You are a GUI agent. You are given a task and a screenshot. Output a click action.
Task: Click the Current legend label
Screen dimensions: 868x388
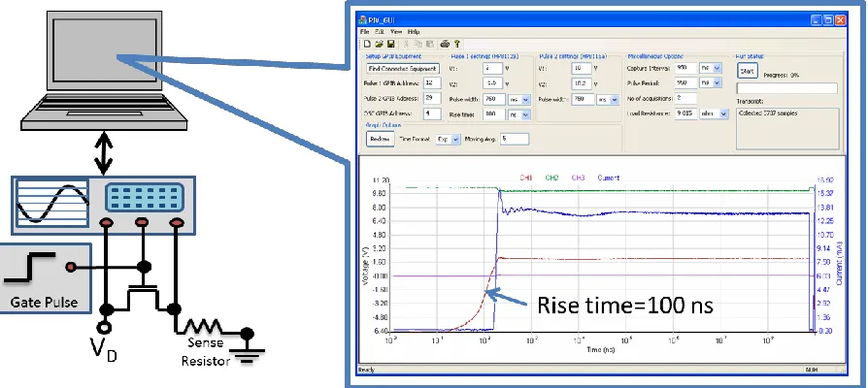tap(608, 178)
